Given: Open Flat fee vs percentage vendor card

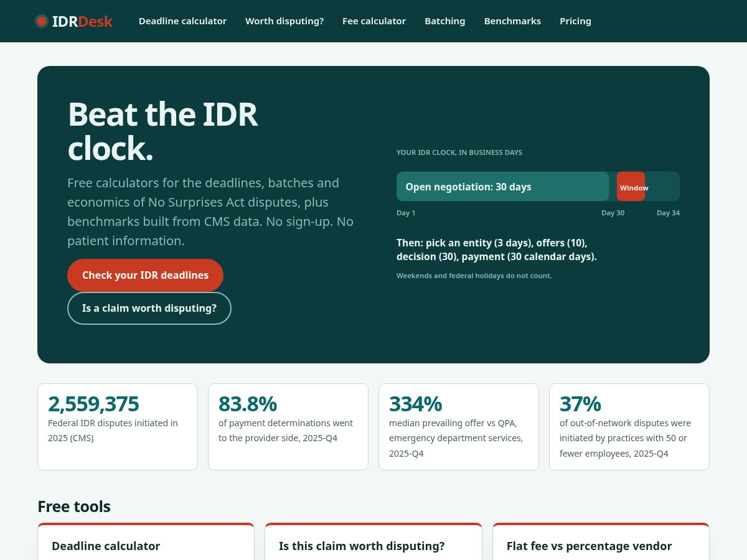Looking at the screenshot, I should [x=601, y=542].
